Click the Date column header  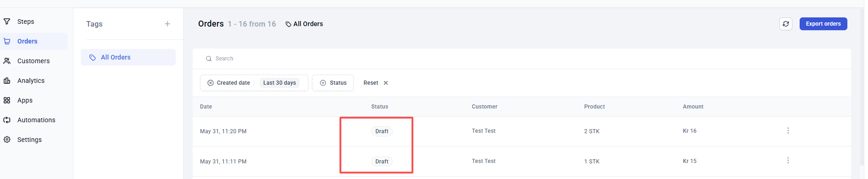pyautogui.click(x=206, y=107)
